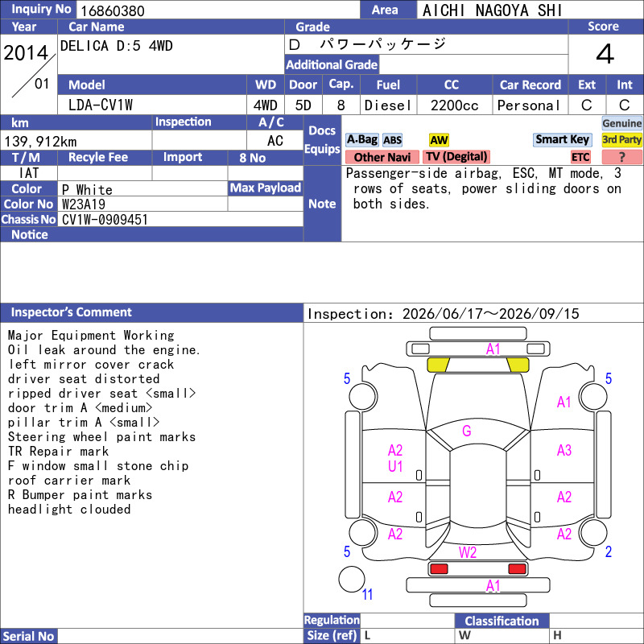Image resolution: width=644 pixels, height=644 pixels.
Task: Click the Smart Key badge
Action: click(x=562, y=139)
